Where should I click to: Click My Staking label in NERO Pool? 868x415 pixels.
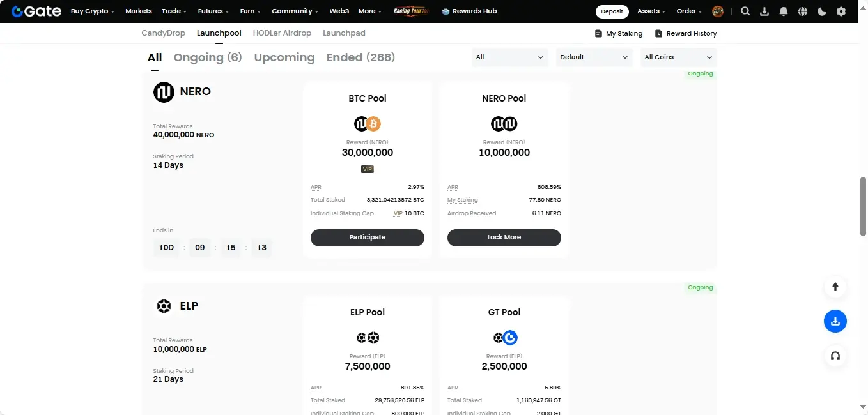coord(463,200)
